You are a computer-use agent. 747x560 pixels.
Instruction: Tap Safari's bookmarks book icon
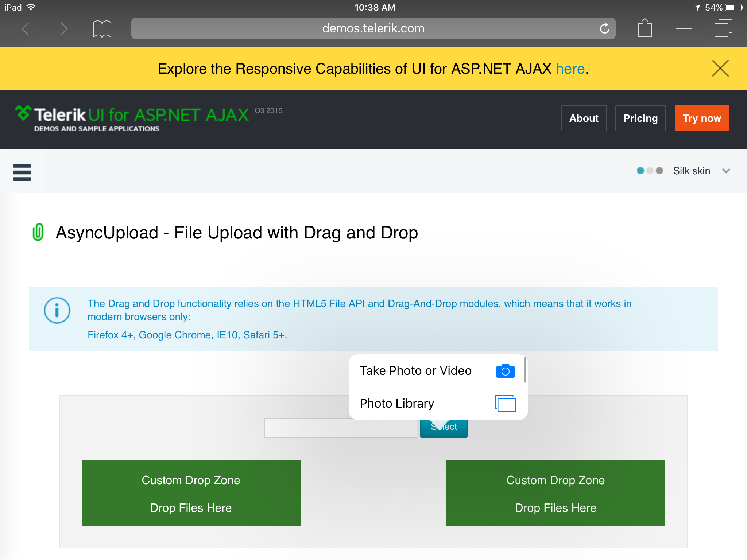[102, 29]
